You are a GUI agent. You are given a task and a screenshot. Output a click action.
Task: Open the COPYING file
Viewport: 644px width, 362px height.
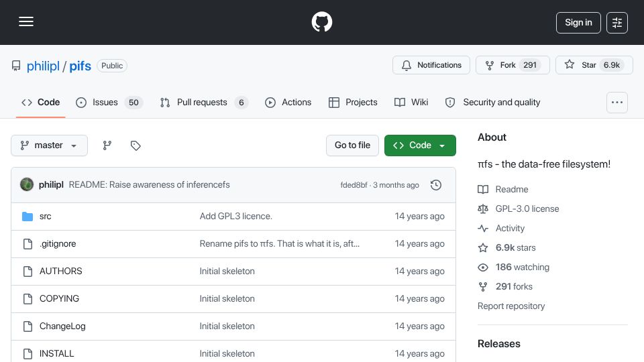[x=59, y=299]
